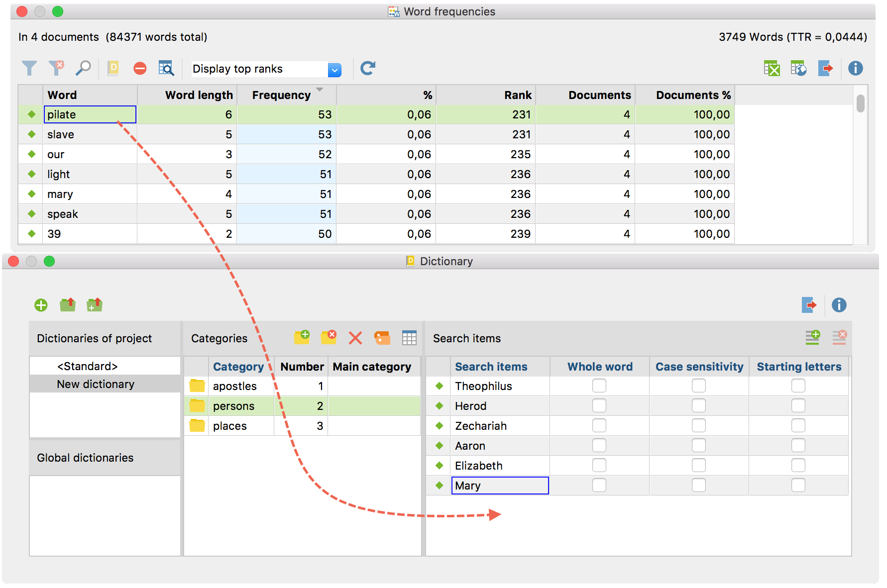Refresh the word frequency list
Viewport: 887px width, 588px height.
pos(368,68)
